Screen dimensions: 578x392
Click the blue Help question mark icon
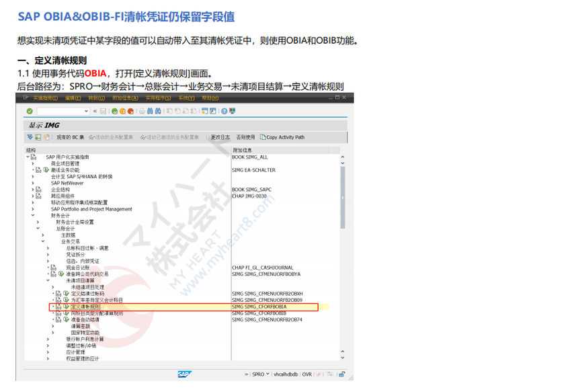(224, 111)
